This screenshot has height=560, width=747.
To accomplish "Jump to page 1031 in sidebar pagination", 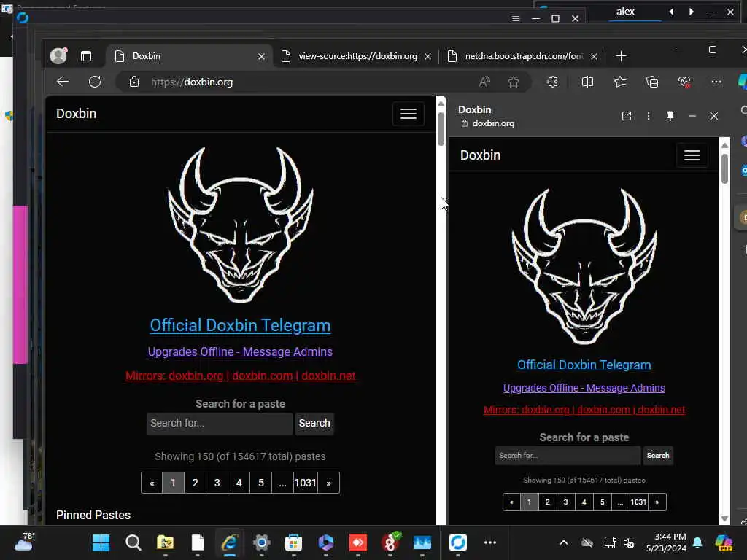I will click(x=638, y=502).
